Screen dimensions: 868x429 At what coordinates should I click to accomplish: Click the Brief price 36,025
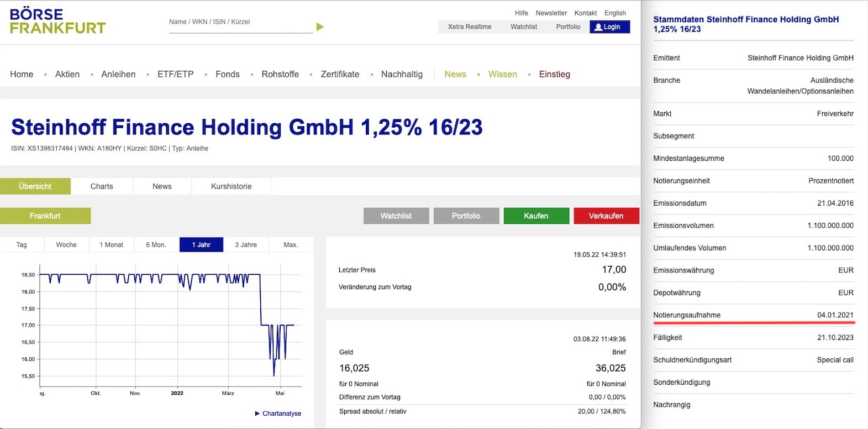(x=611, y=368)
